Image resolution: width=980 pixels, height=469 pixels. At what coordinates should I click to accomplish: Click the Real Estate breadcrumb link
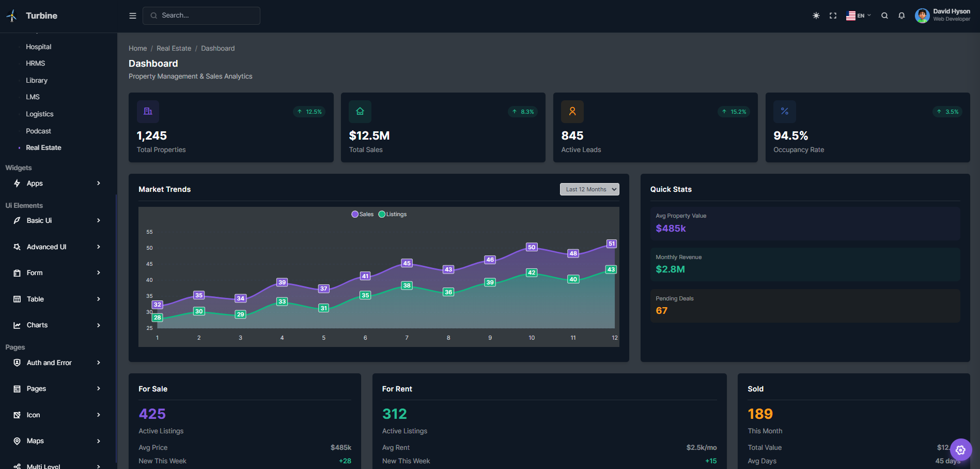(174, 48)
